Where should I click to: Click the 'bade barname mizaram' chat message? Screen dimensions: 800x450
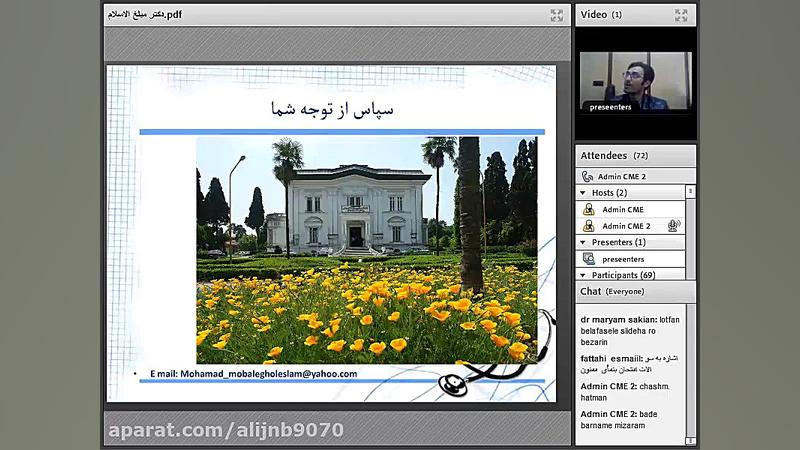(x=619, y=419)
